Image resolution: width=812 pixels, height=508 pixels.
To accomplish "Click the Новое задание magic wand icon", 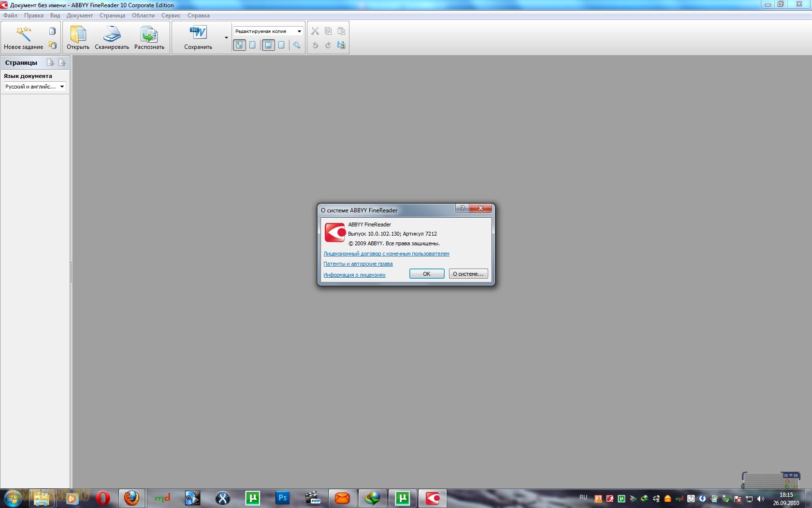I will (x=23, y=33).
